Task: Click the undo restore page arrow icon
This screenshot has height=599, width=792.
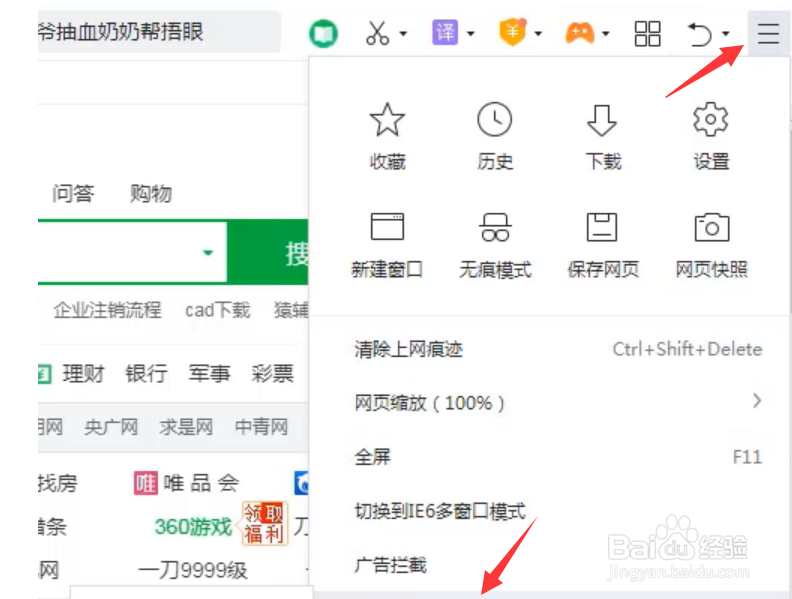Action: (x=700, y=33)
